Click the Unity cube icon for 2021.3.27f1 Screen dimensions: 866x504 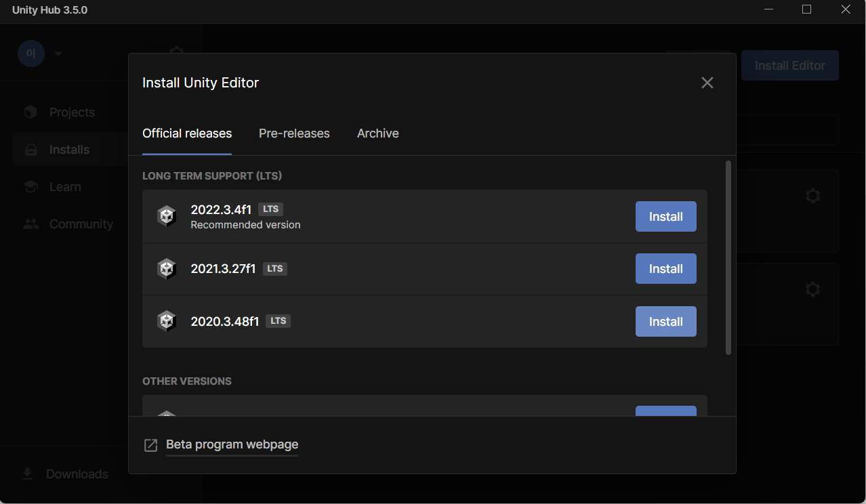point(167,269)
